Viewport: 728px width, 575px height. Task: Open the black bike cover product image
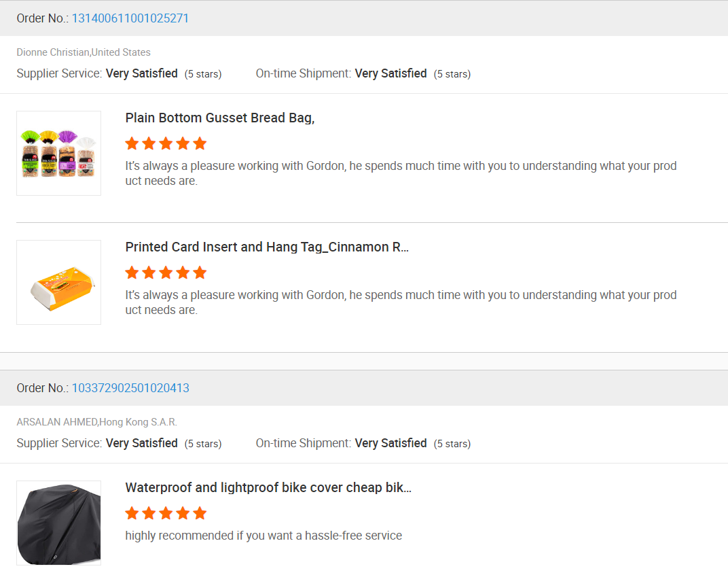pyautogui.click(x=58, y=523)
